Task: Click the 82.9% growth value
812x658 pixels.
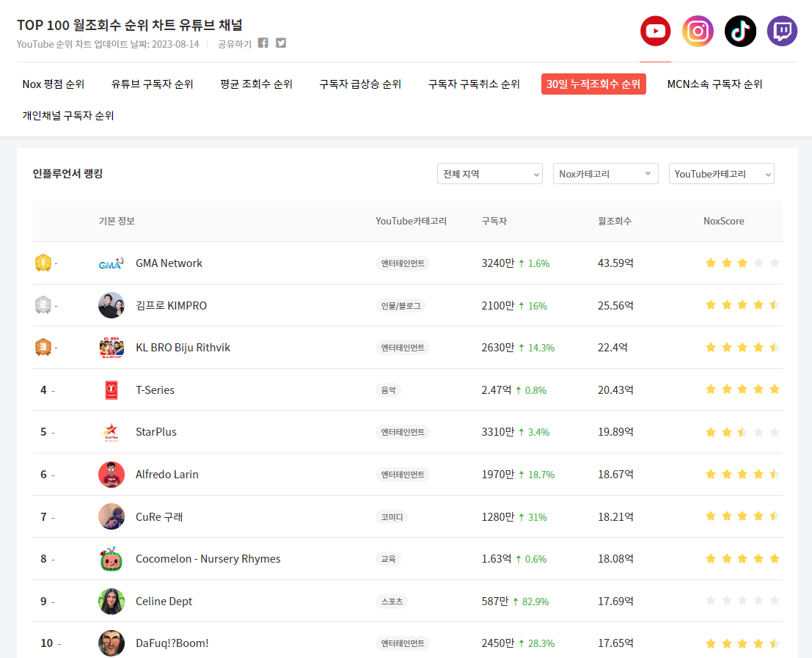Action: pyautogui.click(x=535, y=602)
